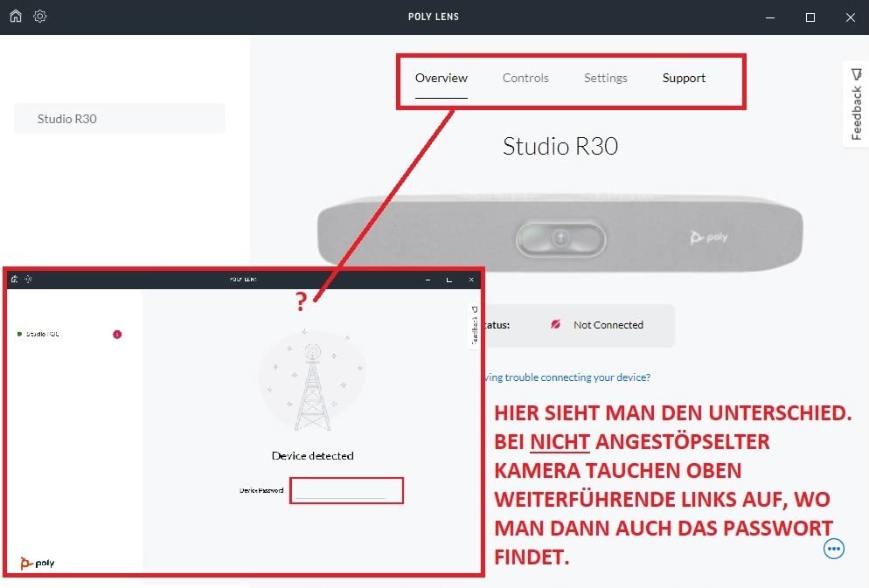The width and height of the screenshot is (869, 588).
Task: Select the device entry with the green status dot
Action: [x=42, y=334]
